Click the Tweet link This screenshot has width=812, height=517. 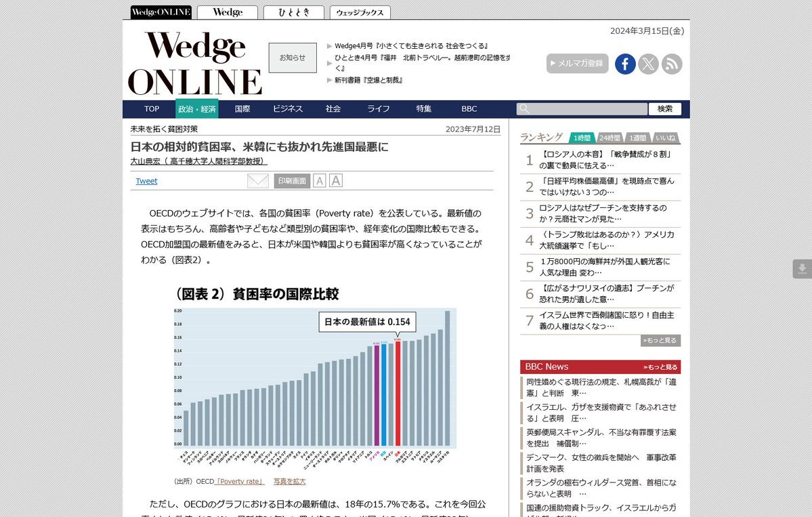click(146, 181)
